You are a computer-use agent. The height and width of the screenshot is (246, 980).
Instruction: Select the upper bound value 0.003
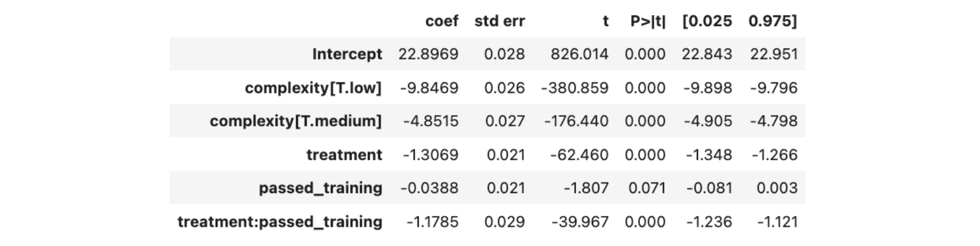tap(777, 188)
